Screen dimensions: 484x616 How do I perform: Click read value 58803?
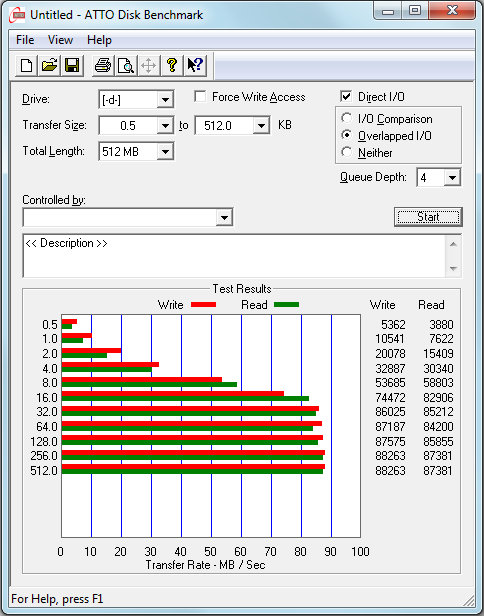(x=438, y=383)
